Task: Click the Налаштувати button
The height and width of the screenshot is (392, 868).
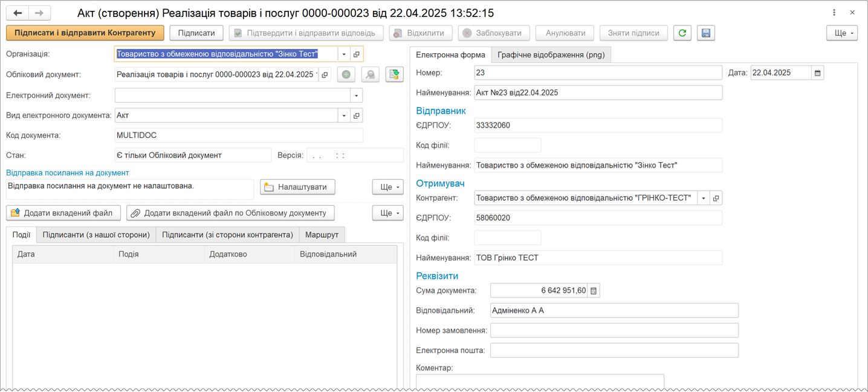Action: tap(297, 187)
